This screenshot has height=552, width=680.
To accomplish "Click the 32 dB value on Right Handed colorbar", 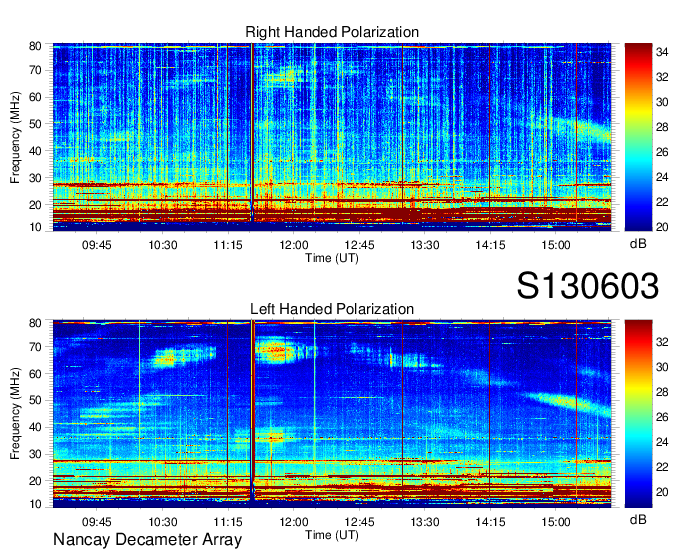I will [662, 77].
